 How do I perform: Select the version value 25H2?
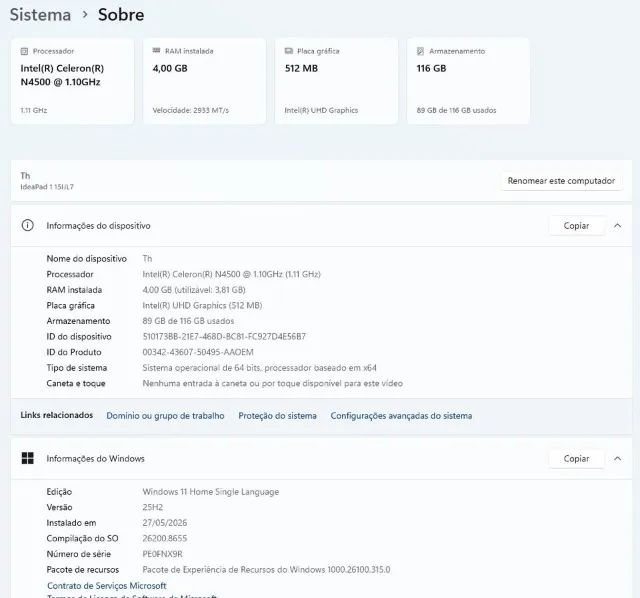click(153, 507)
